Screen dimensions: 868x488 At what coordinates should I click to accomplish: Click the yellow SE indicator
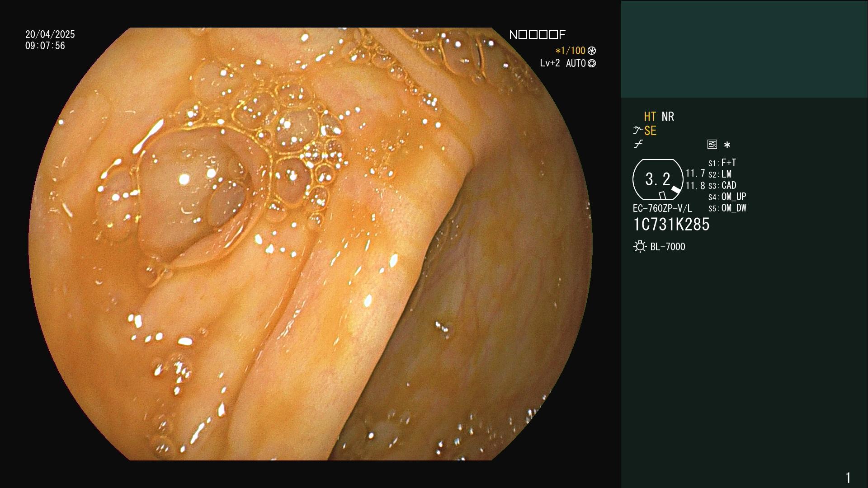[x=650, y=131]
